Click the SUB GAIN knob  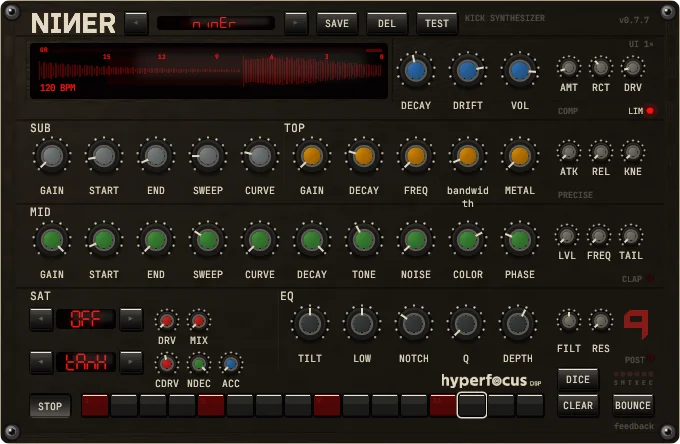[x=52, y=156]
